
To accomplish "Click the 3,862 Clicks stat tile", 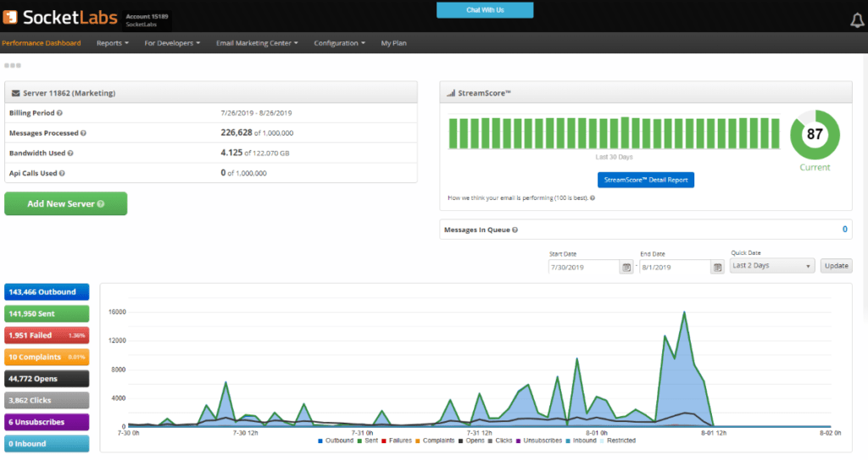I will 47,400.
